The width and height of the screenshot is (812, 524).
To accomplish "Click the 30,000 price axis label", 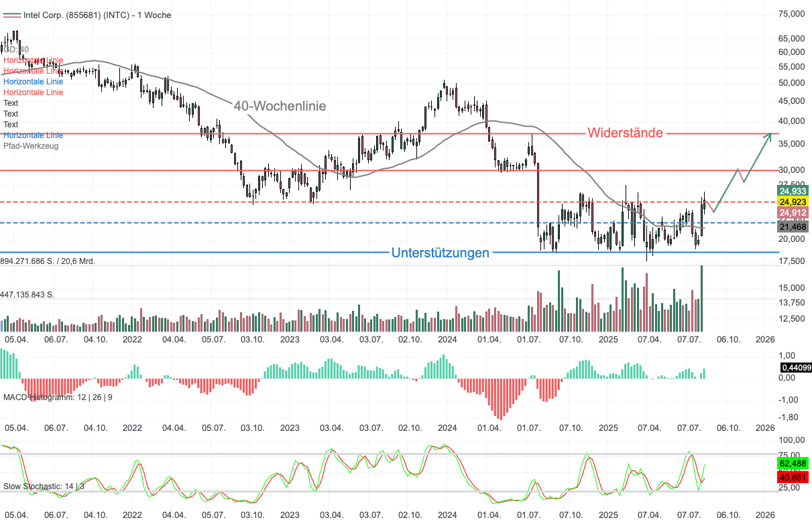I will (x=791, y=170).
